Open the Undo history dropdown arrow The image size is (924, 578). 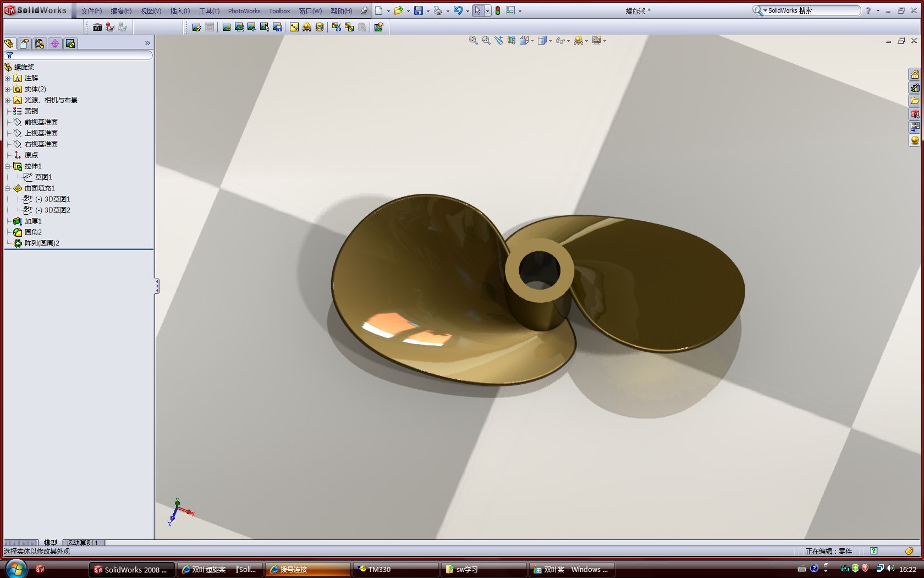[468, 11]
